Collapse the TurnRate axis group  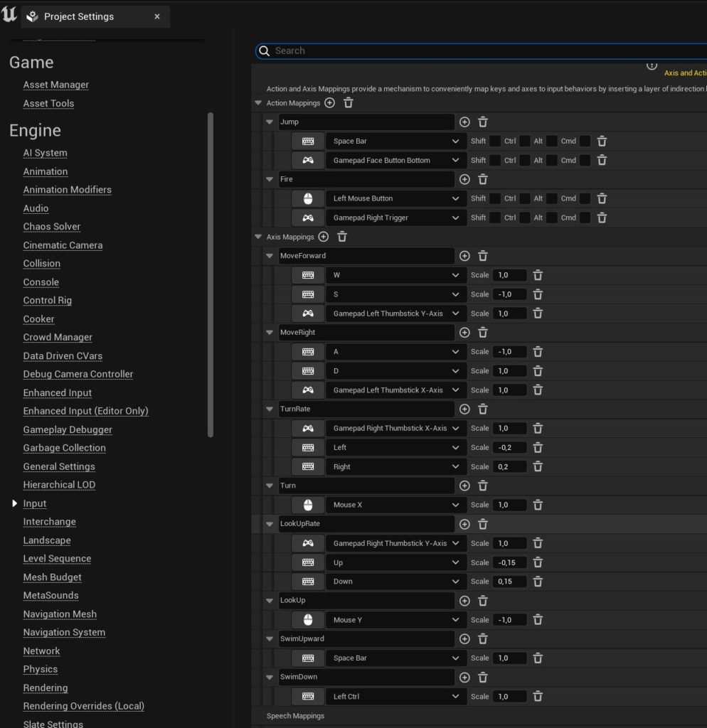270,409
